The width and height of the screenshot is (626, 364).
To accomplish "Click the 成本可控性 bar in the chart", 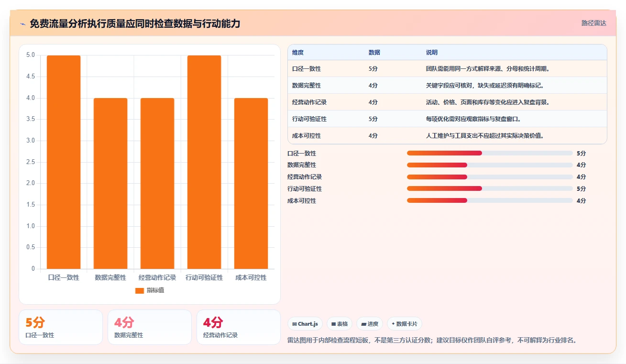I will [251, 183].
